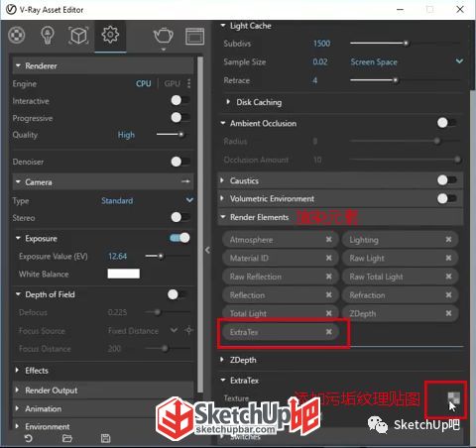Select the Settings gear tab
The image size is (476, 448).
pyautogui.click(x=110, y=35)
